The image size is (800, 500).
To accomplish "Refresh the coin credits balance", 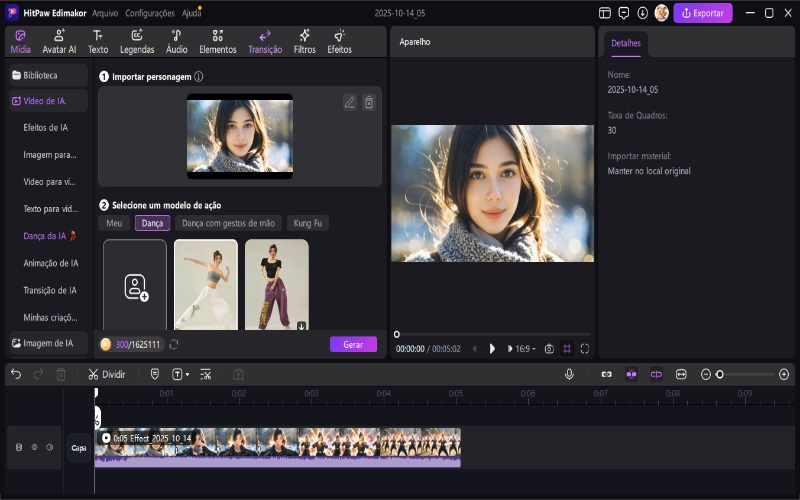I will [x=174, y=344].
